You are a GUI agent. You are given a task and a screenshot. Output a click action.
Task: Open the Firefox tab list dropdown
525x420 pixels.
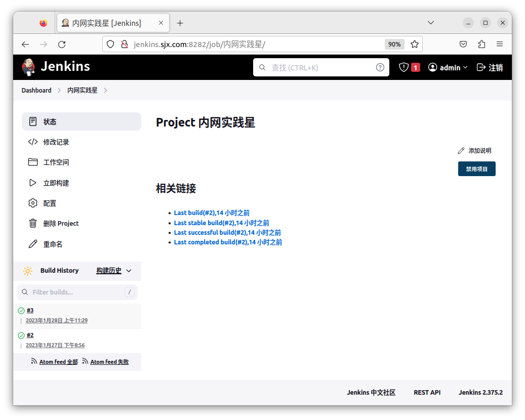tap(431, 23)
